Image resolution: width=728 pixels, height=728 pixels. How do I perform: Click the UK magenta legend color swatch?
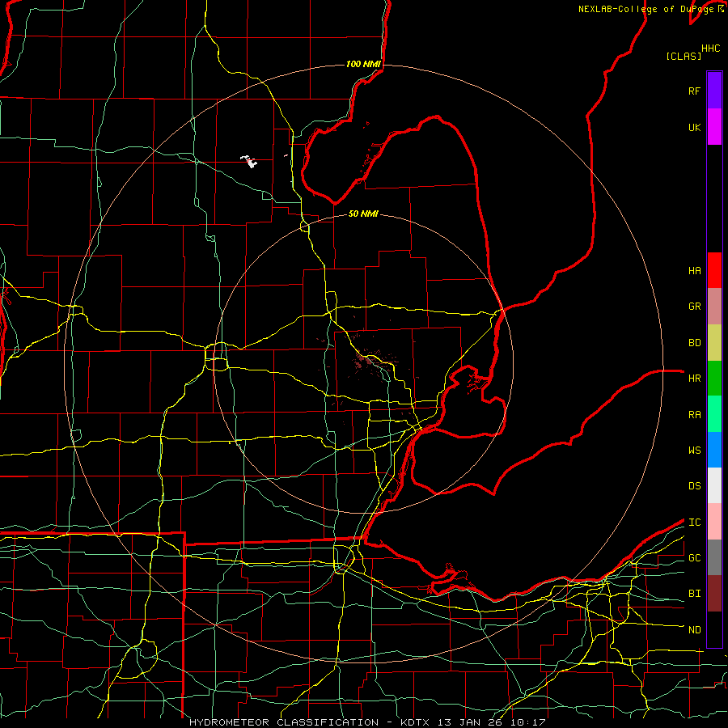point(714,127)
